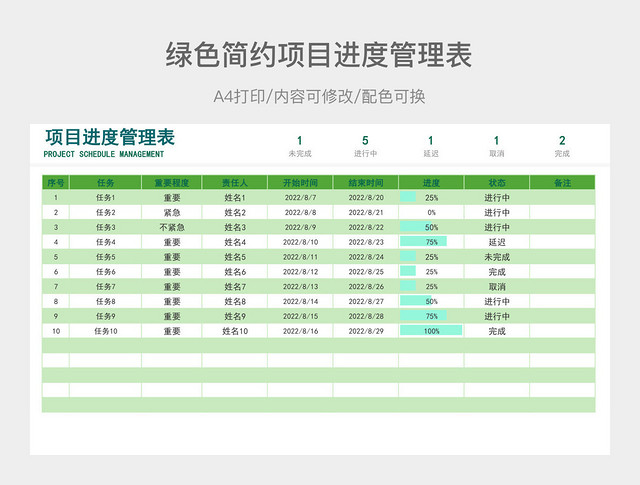This screenshot has width=640, height=485.
Task: Select start date 2022/8/9
Action: 300,227
